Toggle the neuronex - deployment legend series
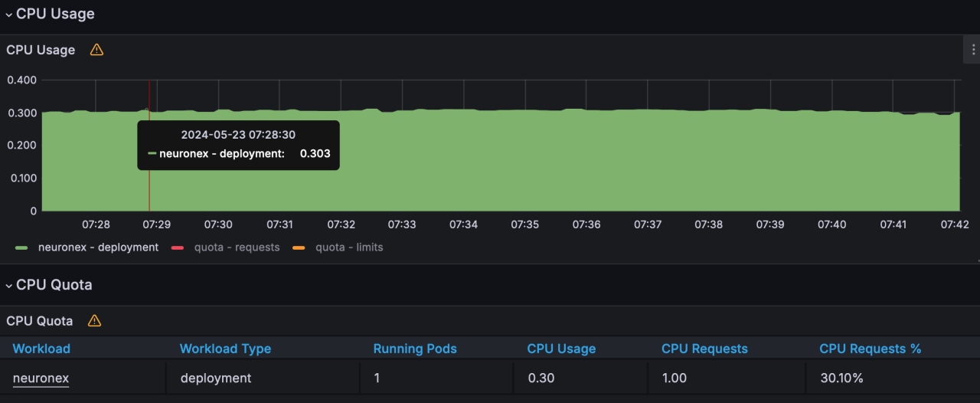The width and height of the screenshot is (980, 403). point(98,247)
